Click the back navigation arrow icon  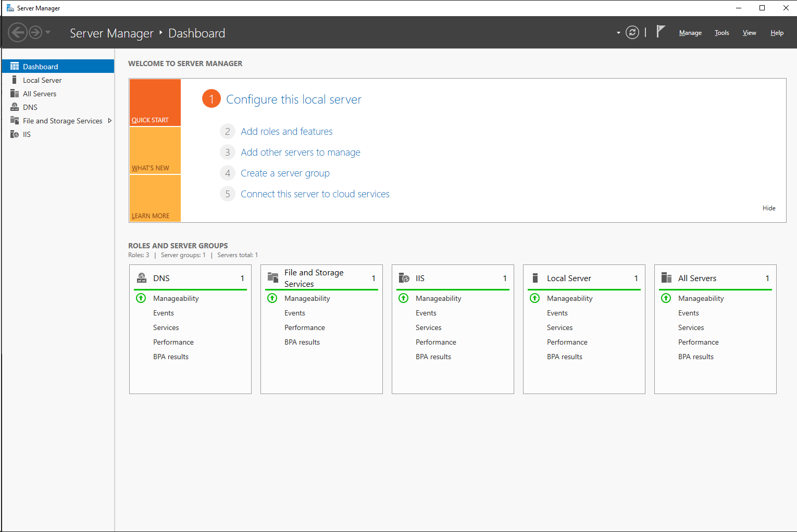pos(17,32)
